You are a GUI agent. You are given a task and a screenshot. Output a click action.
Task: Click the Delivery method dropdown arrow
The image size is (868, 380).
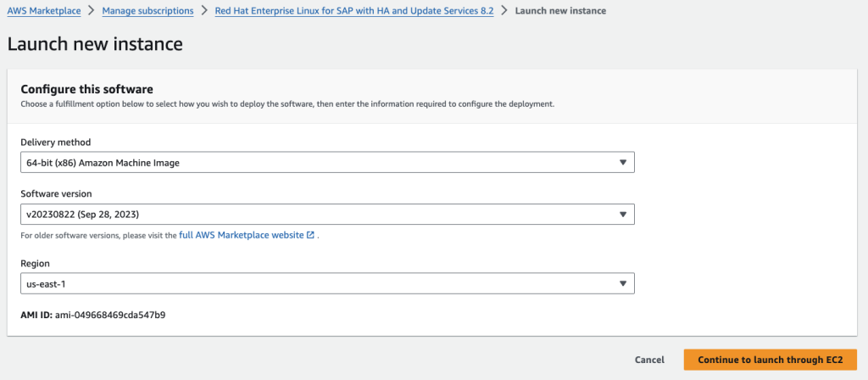pos(623,162)
